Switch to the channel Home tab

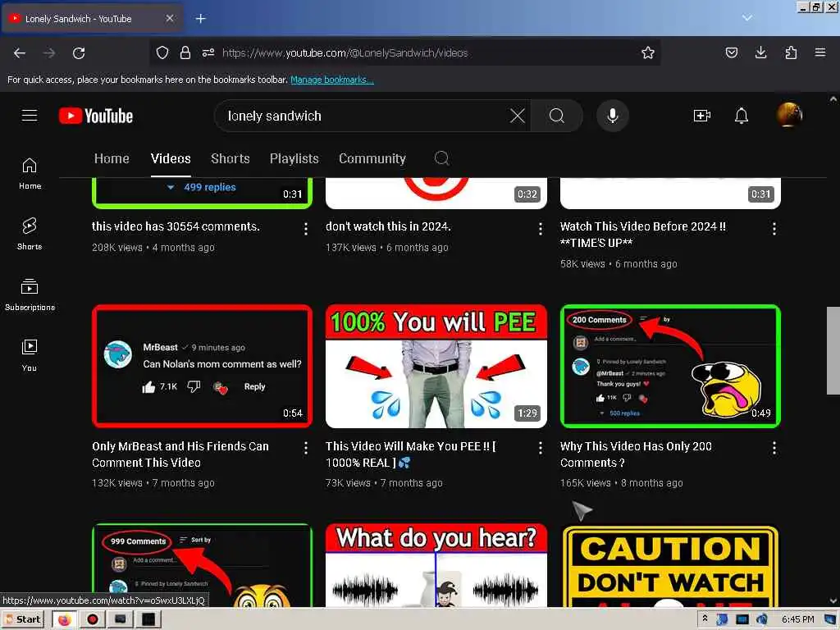click(112, 158)
